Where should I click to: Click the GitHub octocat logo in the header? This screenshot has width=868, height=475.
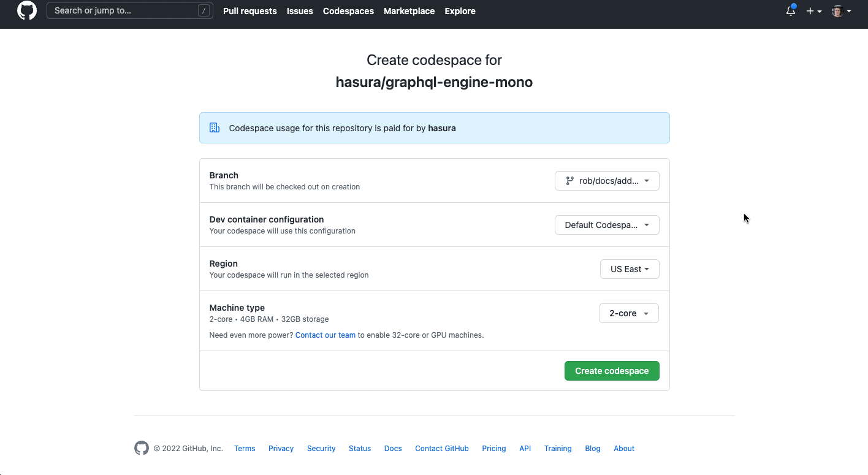point(26,10)
